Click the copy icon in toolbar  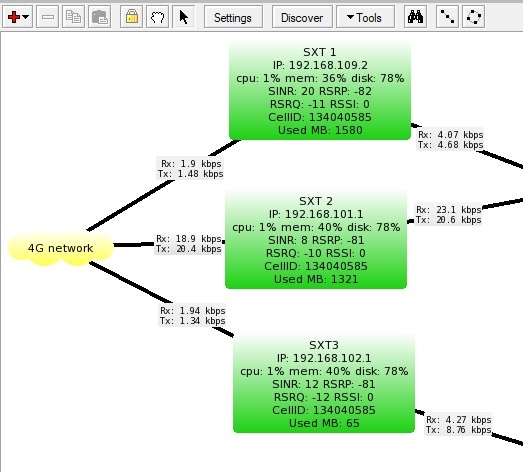(73, 17)
